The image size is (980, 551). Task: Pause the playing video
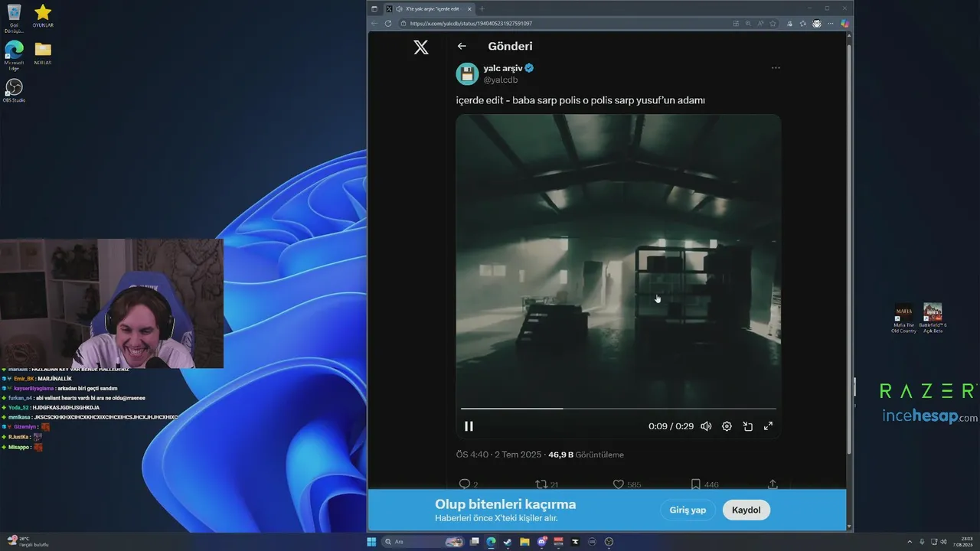469,426
